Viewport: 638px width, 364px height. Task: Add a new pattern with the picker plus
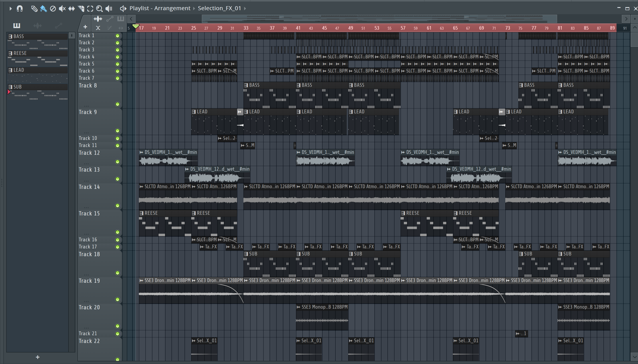[x=37, y=357]
